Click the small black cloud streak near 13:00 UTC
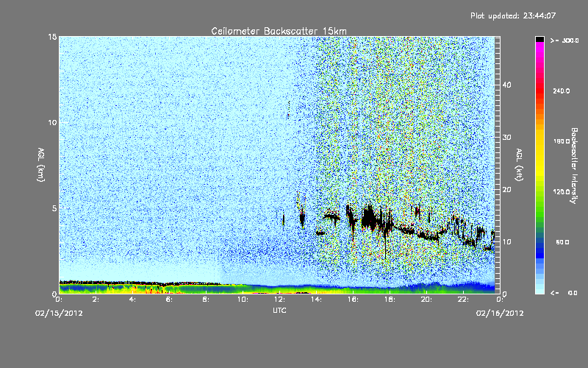This screenshot has width=588, height=368. [x=302, y=219]
